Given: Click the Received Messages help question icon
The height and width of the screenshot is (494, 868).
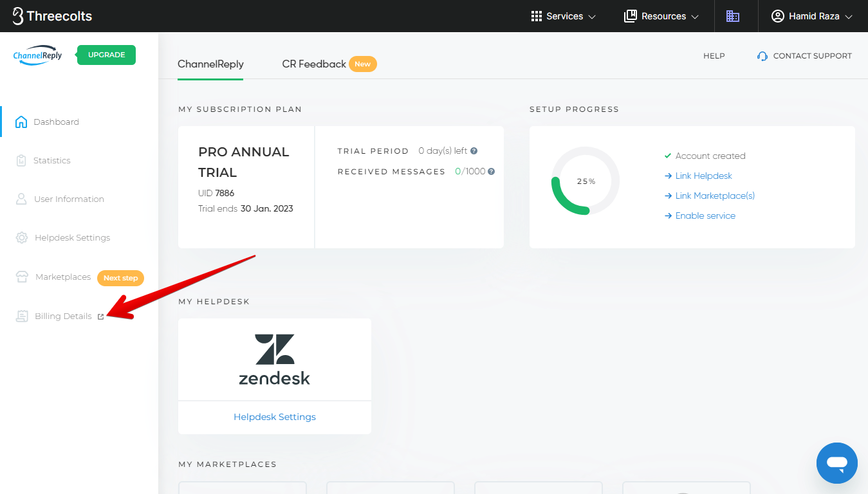Looking at the screenshot, I should (x=491, y=172).
